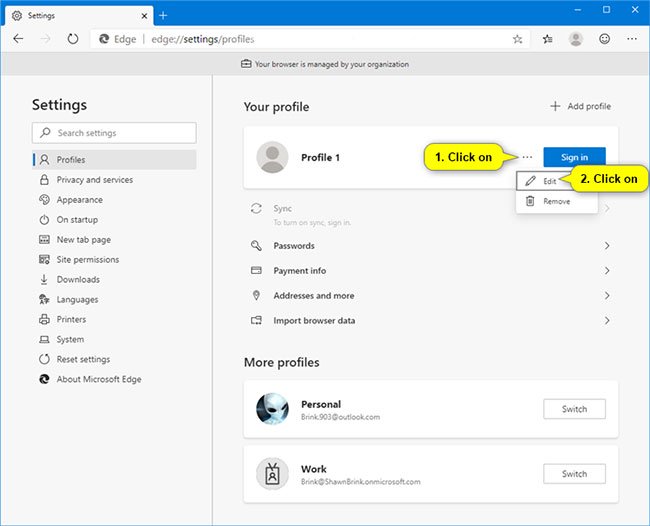This screenshot has width=650, height=526.
Task: Open Privacy and services section
Action: click(95, 180)
